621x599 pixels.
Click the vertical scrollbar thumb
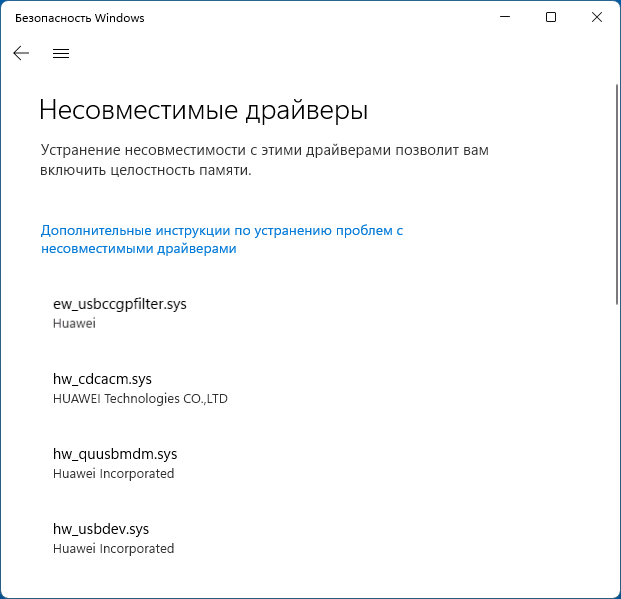coord(617,194)
